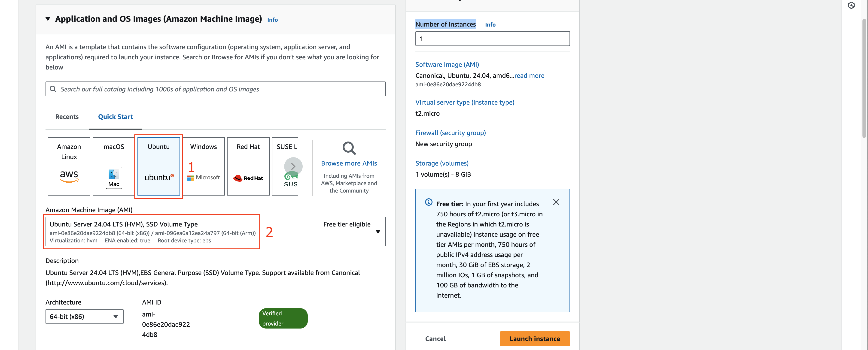Click the Browse more AMIs magnifier icon

click(x=349, y=148)
